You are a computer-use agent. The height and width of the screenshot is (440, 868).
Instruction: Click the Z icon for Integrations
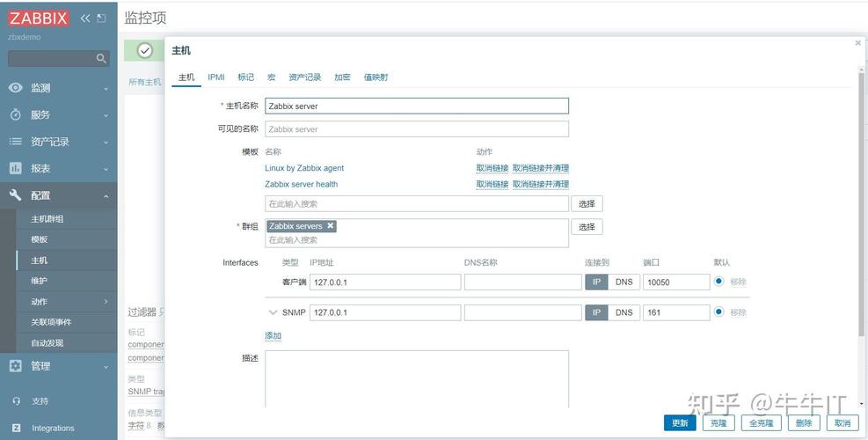coord(16,428)
